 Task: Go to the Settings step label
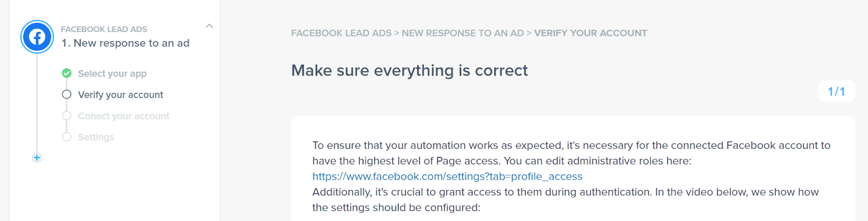click(x=96, y=137)
